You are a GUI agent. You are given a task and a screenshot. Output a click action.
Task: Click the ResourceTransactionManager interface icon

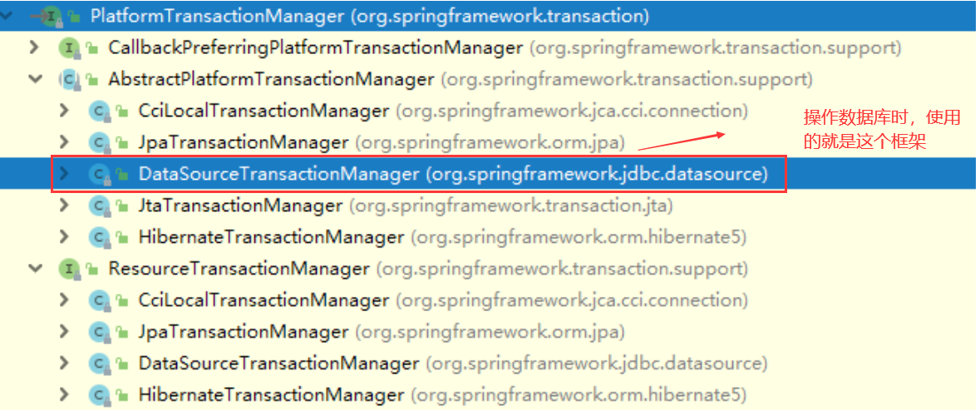67,269
